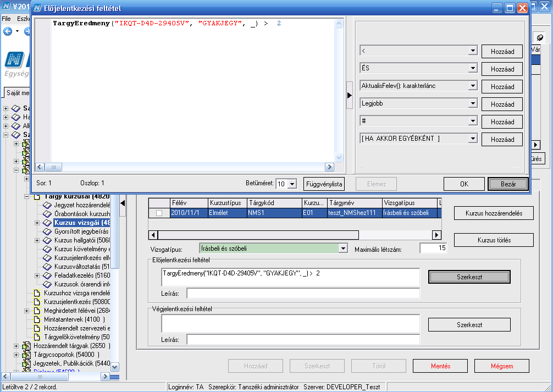Click the Kurzustípus column header
Viewport: 553px width, 392px height.
[228, 203]
